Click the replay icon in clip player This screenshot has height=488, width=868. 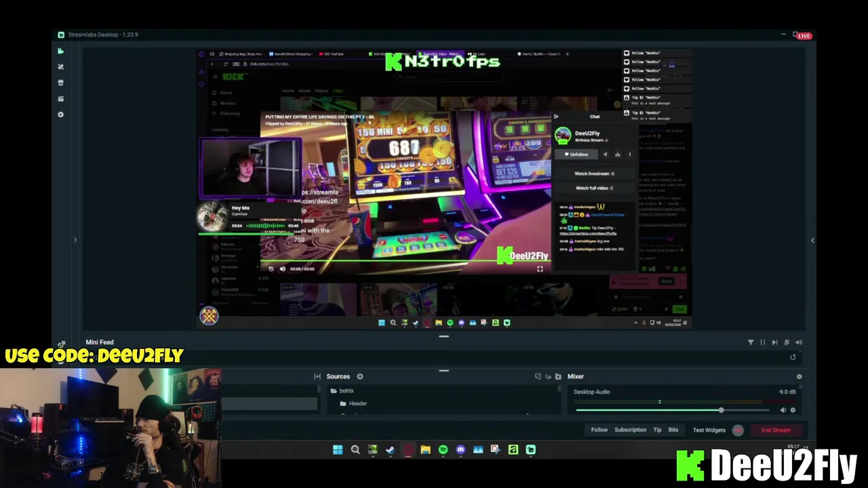pyautogui.click(x=271, y=269)
